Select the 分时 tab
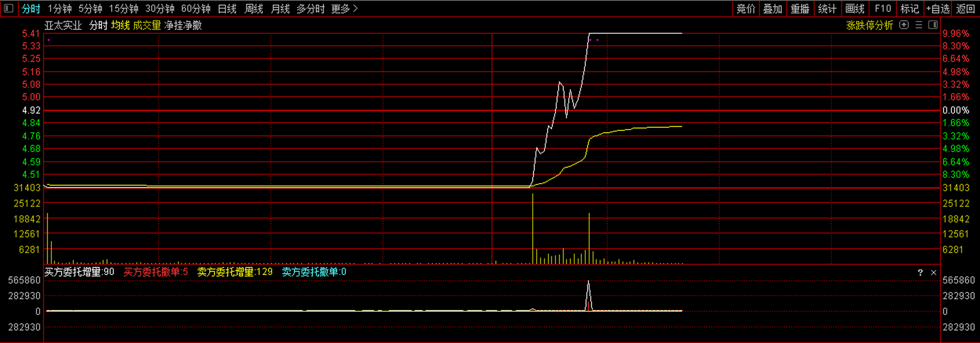 coord(31,9)
